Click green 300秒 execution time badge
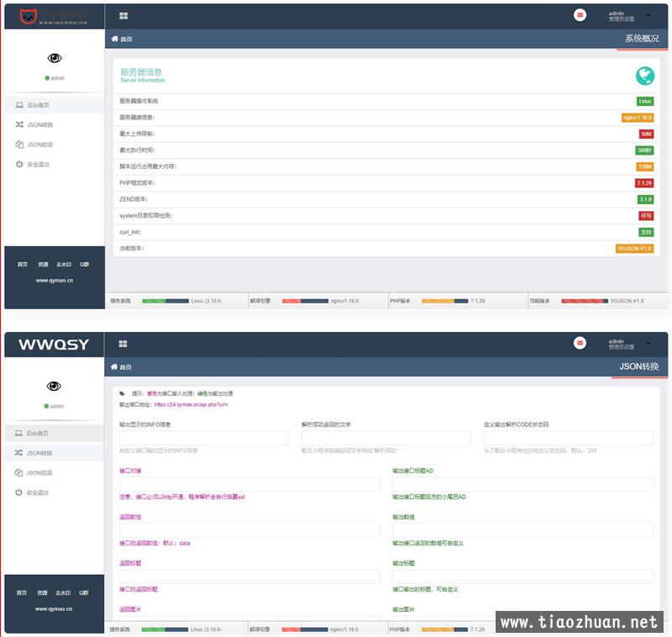 [x=644, y=150]
